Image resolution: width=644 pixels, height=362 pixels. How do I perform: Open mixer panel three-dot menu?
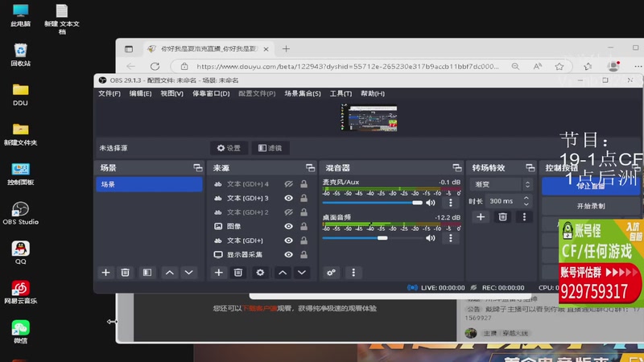[x=353, y=273]
